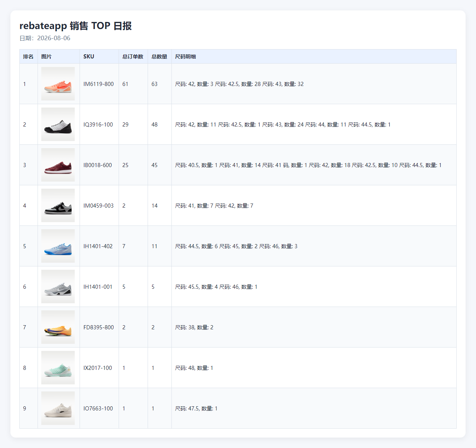The height and width of the screenshot is (448, 476).
Task: Click the yellow track spike FD8395-800 image
Action: click(x=58, y=327)
